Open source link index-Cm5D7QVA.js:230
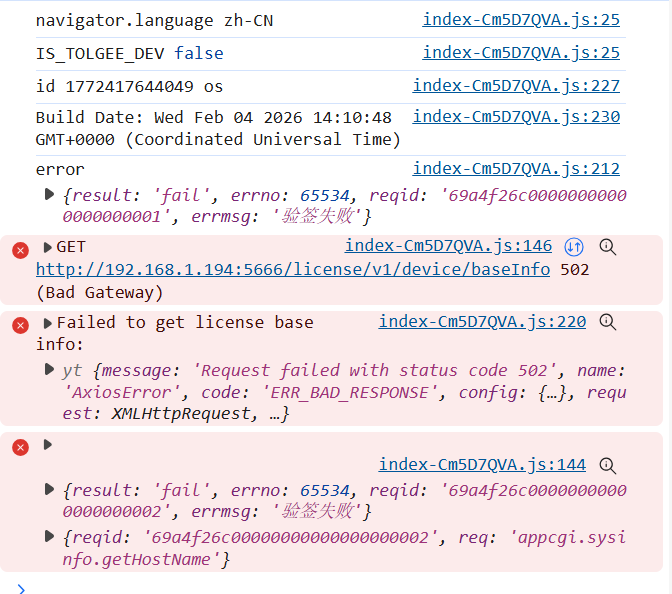 (516, 116)
